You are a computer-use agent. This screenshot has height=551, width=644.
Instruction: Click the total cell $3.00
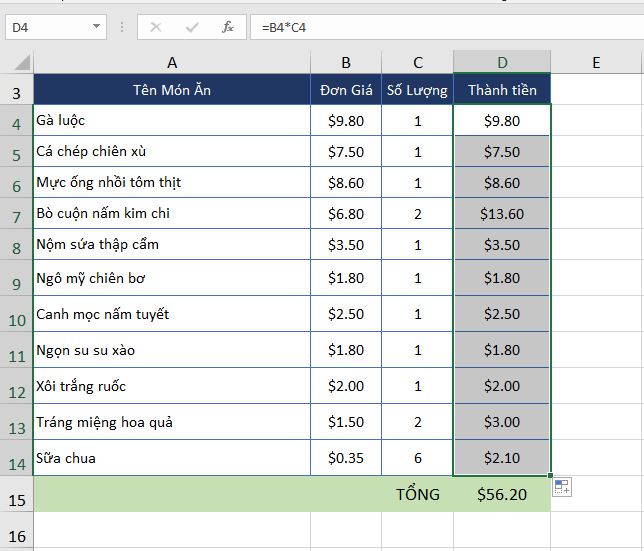coord(502,422)
